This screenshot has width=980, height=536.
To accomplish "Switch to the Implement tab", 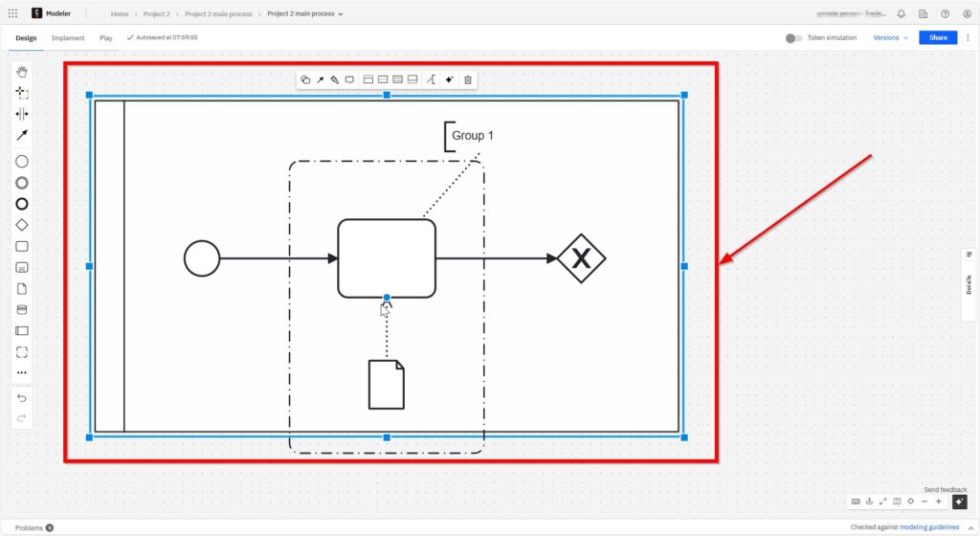I will [x=68, y=38].
